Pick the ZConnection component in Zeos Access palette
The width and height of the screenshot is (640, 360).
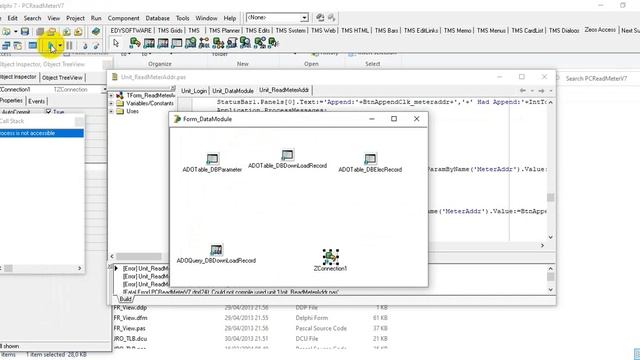pos(135,43)
